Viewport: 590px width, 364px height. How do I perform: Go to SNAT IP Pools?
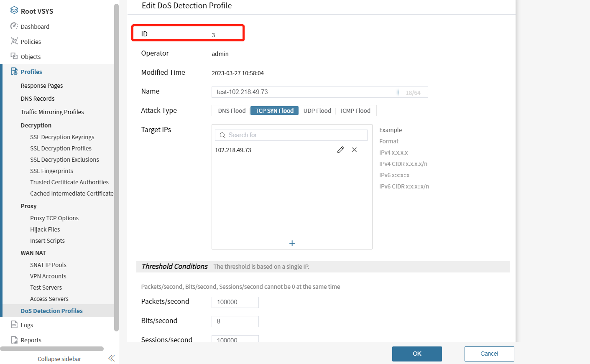pyautogui.click(x=48, y=265)
